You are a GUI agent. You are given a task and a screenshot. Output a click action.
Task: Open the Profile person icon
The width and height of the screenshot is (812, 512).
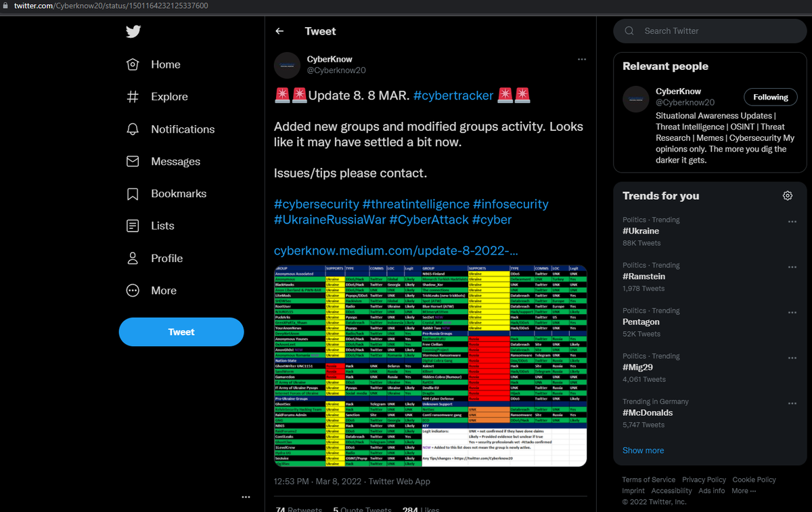click(x=133, y=258)
